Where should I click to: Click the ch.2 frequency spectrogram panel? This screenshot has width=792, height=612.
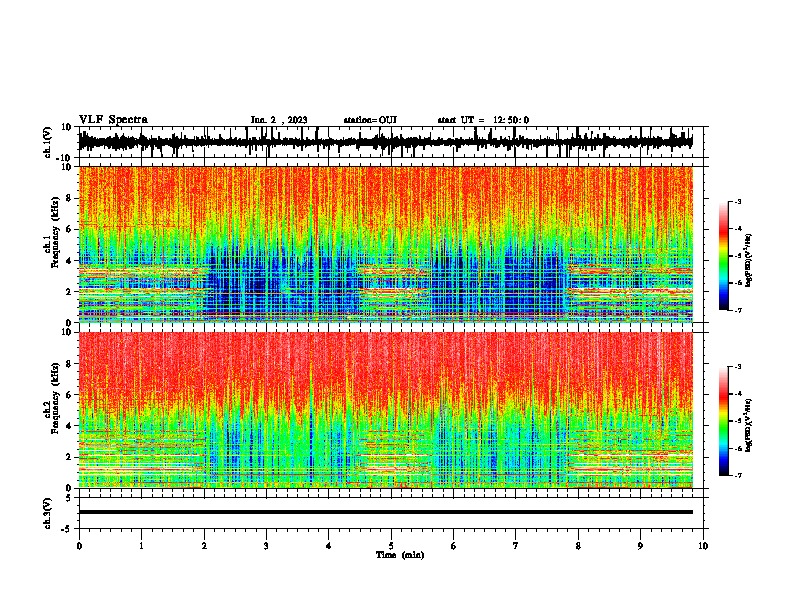click(x=386, y=410)
